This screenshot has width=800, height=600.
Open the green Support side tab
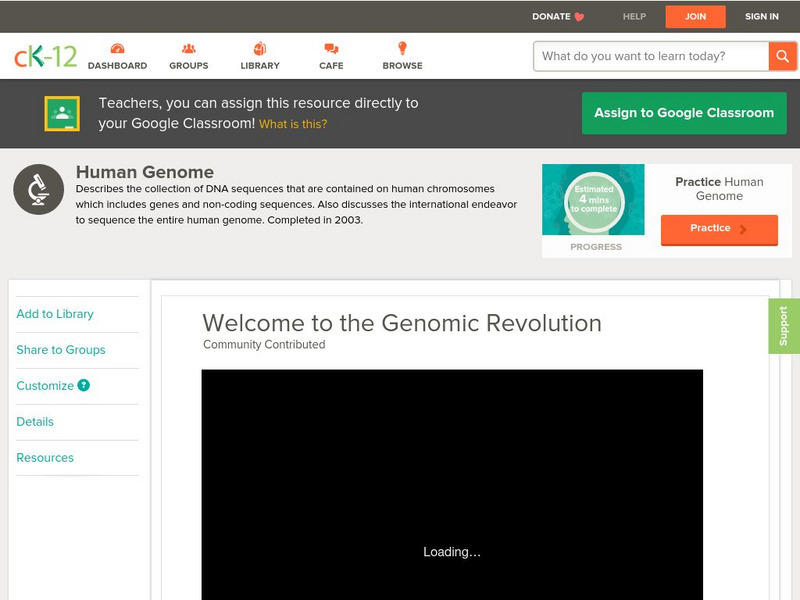coord(784,326)
